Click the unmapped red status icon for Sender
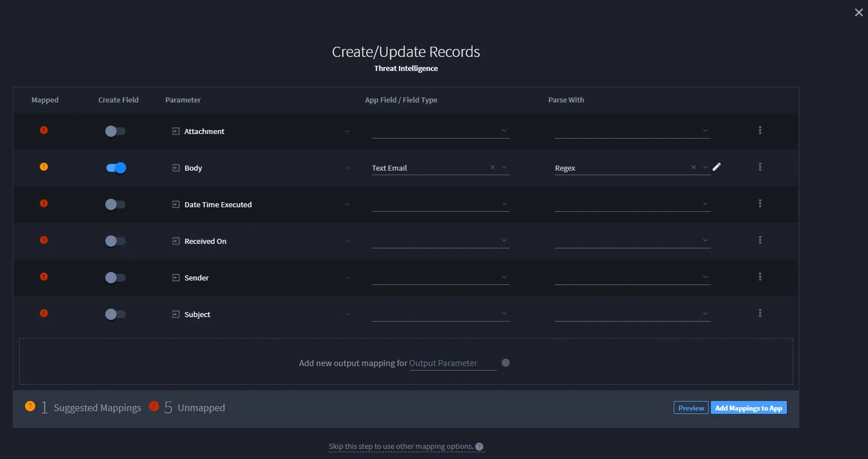Screen dimensions: 868x459 point(44,277)
